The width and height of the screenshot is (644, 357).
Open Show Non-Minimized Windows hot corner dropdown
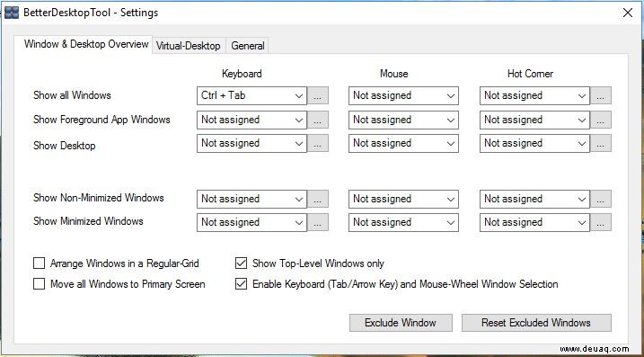coord(534,199)
